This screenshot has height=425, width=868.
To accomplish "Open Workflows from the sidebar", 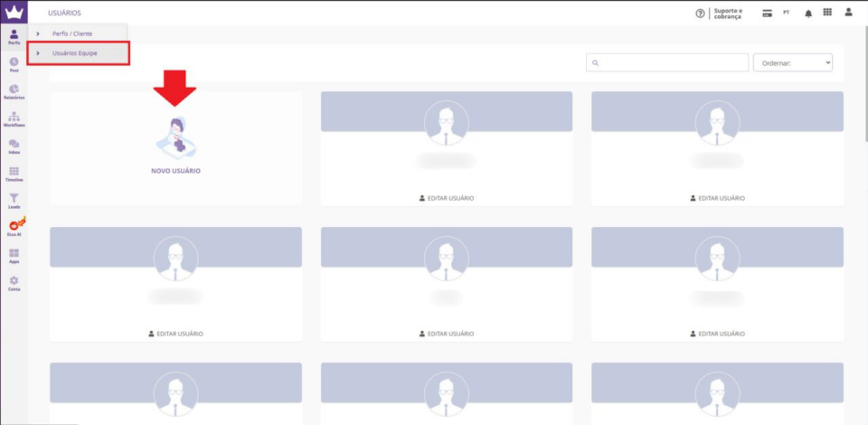I will coord(14,119).
